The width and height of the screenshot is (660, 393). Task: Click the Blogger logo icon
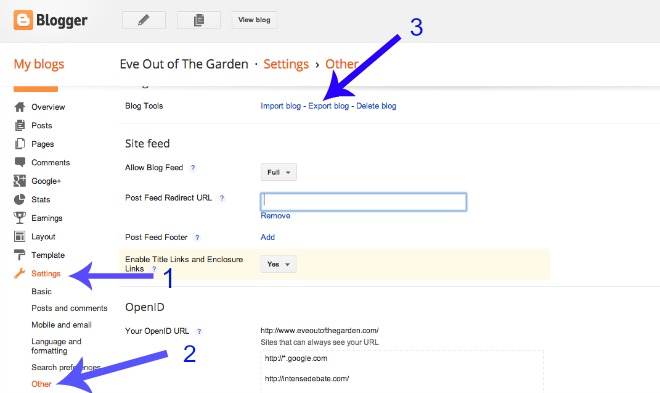23,20
